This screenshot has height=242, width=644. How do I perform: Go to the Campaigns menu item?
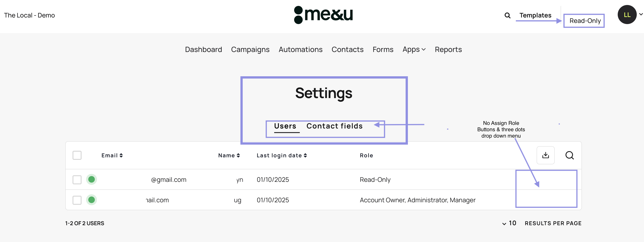[x=250, y=49]
